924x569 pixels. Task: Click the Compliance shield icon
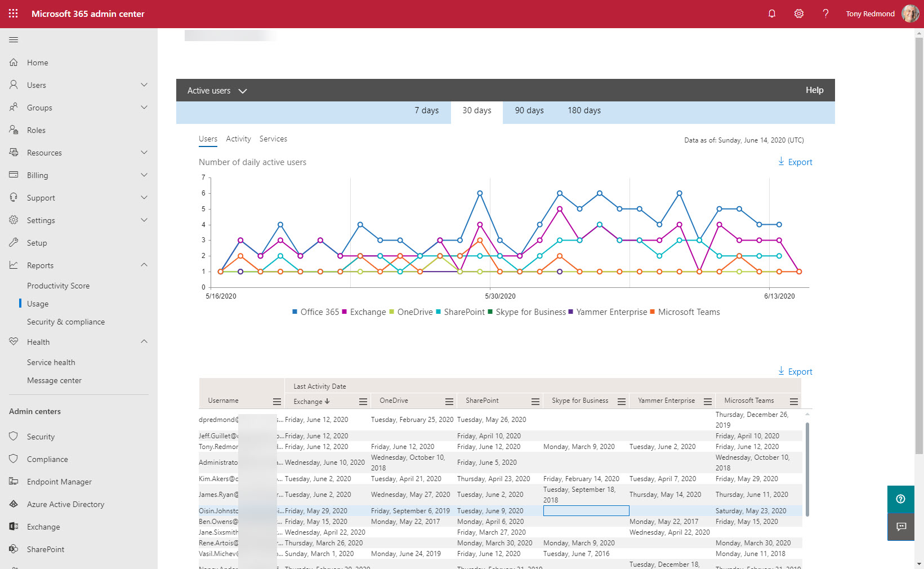[x=14, y=459]
